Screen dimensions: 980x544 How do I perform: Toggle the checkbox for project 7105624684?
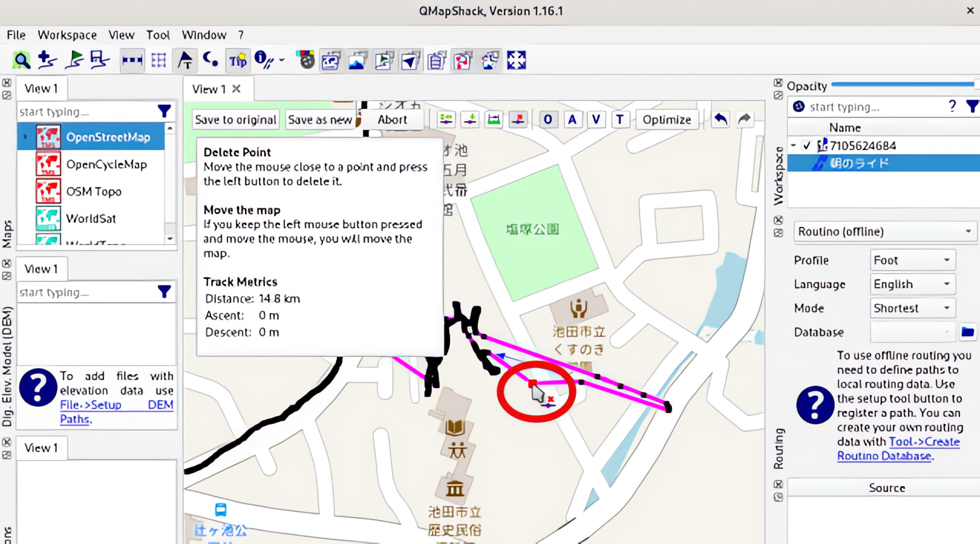tap(807, 146)
